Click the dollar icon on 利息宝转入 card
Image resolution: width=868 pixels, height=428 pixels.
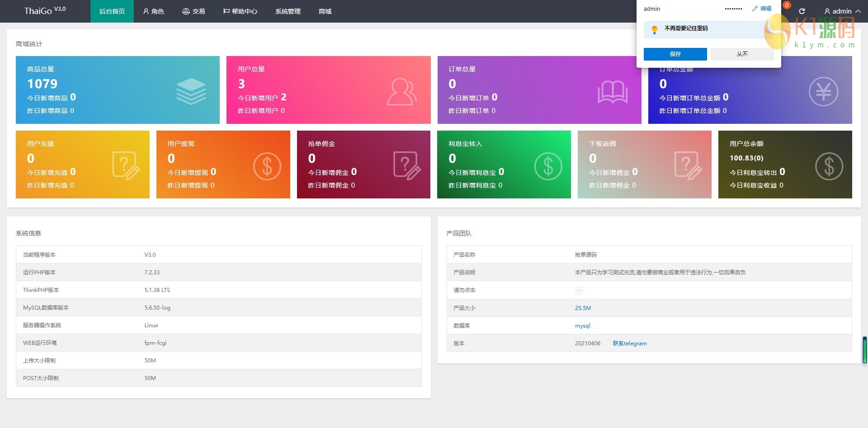548,166
